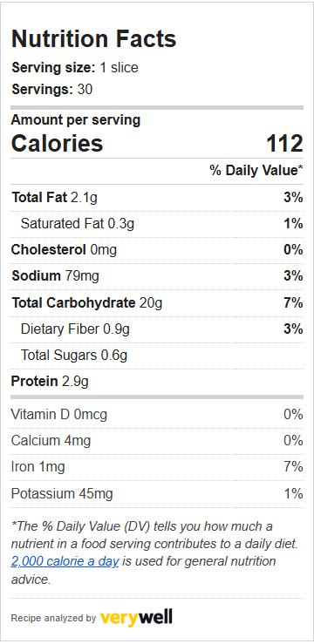Select the Sodium 79mg row
This screenshot has width=314, height=644.
157,276
